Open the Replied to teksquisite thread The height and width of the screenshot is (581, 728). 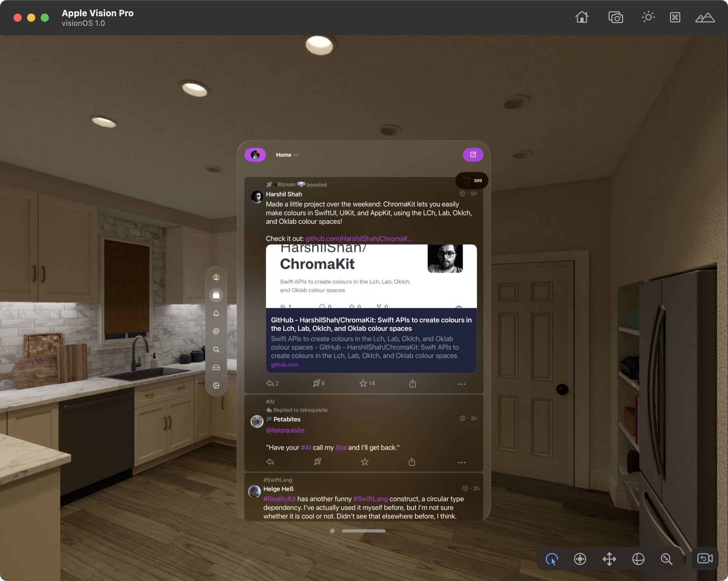point(297,410)
